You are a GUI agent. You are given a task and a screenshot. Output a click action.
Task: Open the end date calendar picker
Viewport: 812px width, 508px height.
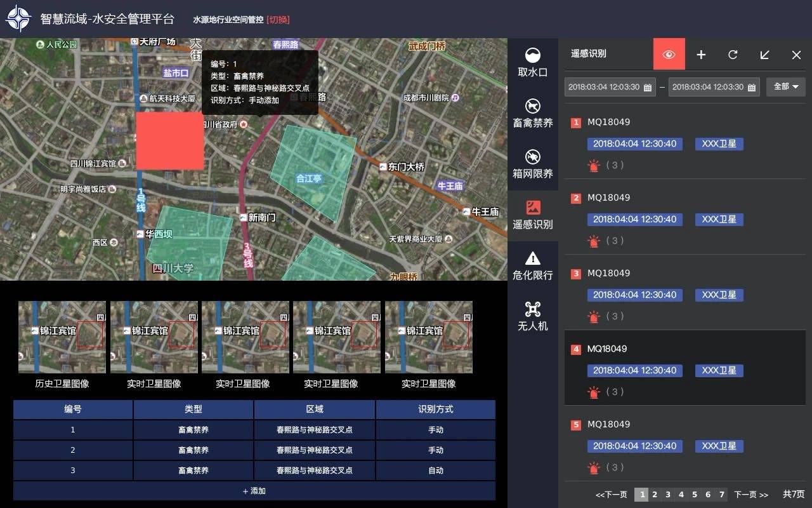pyautogui.click(x=752, y=88)
